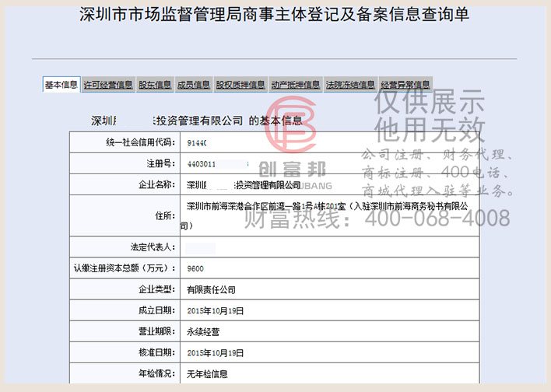Click the 认缴注册资本总额（万元） label

[x=125, y=268]
